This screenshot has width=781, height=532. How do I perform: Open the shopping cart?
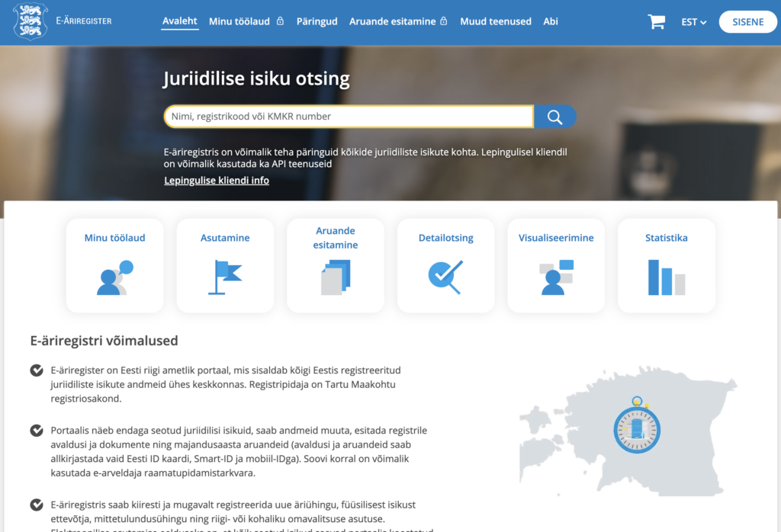(x=656, y=21)
